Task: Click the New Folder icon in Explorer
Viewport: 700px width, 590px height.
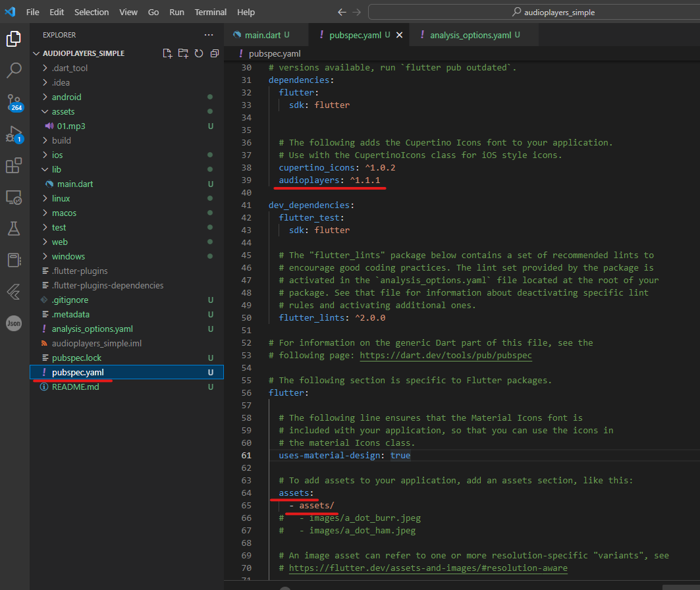Action: [183, 53]
